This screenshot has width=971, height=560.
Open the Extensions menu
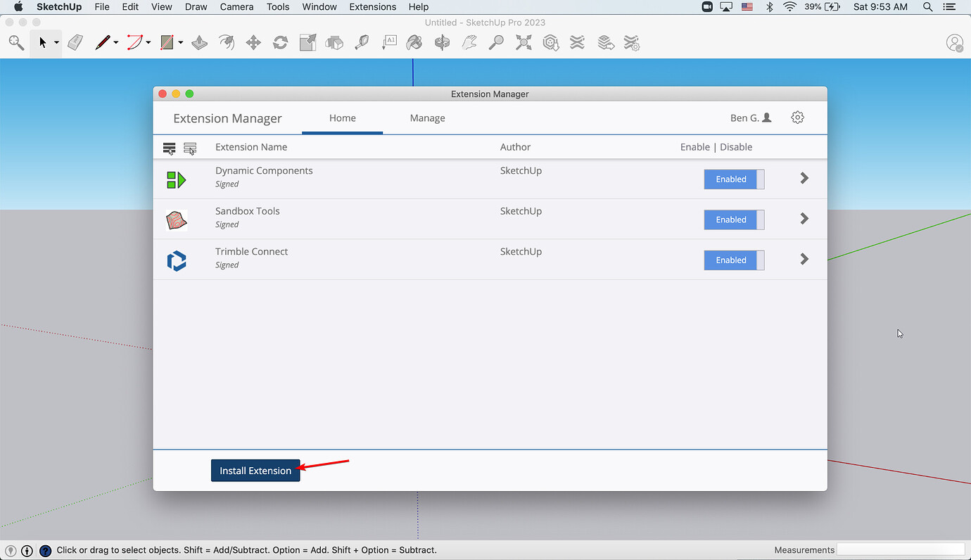pos(372,7)
